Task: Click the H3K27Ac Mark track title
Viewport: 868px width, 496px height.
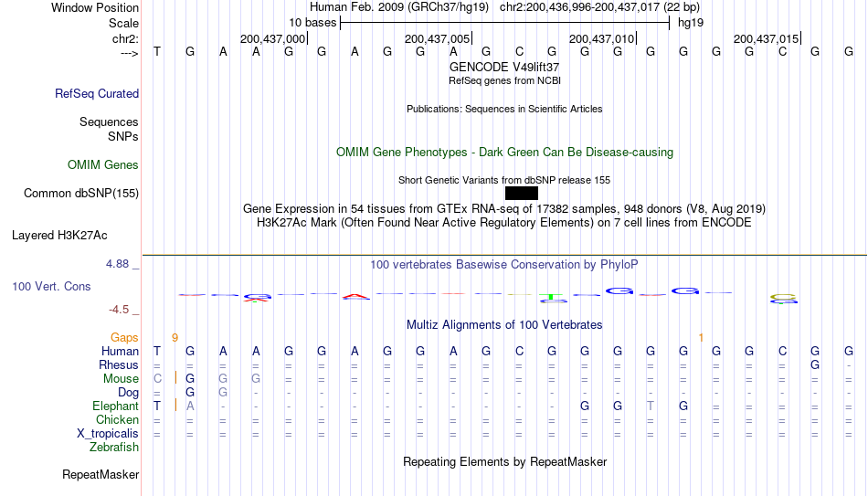Action: (504, 223)
